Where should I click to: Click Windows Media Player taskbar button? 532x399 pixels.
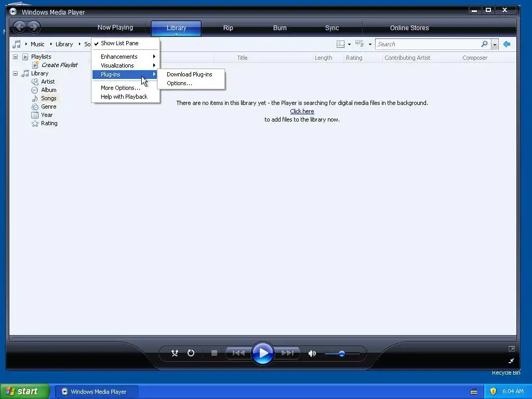(x=96, y=392)
